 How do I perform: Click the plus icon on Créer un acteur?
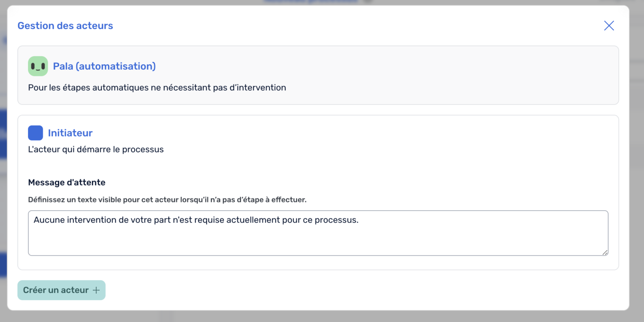pyautogui.click(x=96, y=290)
